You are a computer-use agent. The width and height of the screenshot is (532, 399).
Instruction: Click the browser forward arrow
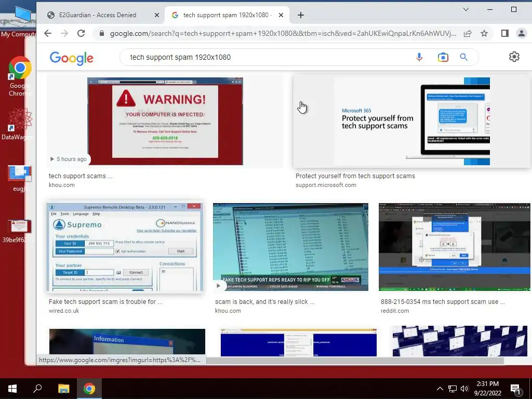[64, 33]
